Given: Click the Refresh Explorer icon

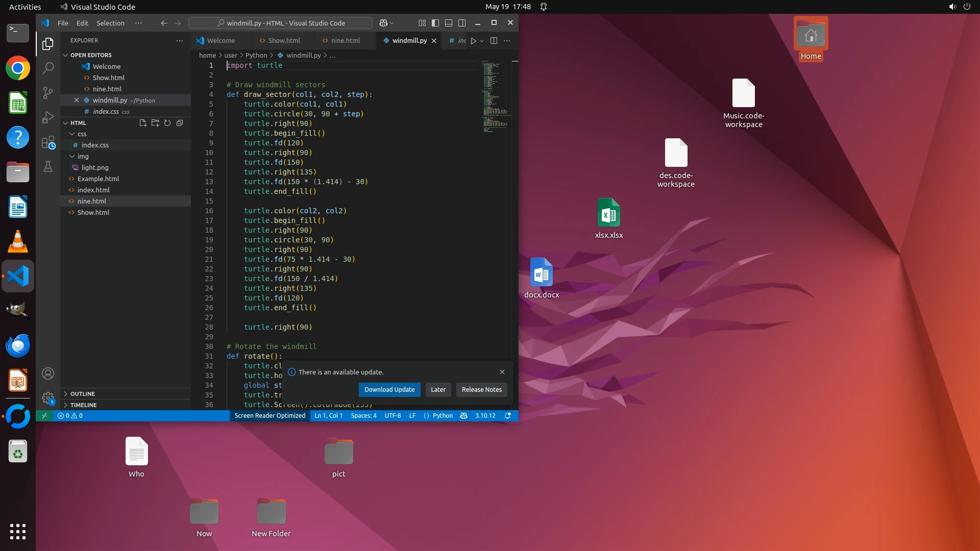Looking at the screenshot, I should click(x=167, y=123).
